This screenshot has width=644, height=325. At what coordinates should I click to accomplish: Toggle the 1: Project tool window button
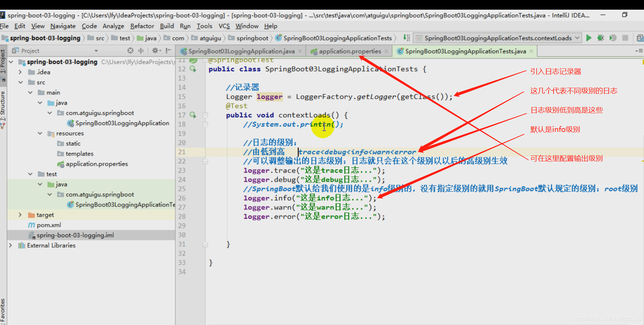(x=3, y=66)
